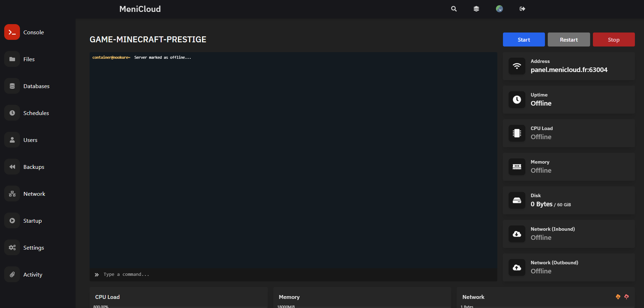Navigate to the Network page label
The width and height of the screenshot is (644, 308).
[34, 194]
